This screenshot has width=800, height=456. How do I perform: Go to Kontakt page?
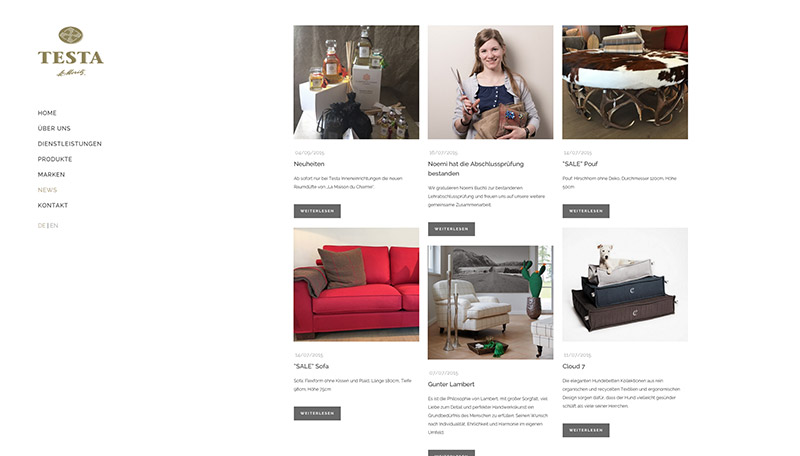click(53, 205)
